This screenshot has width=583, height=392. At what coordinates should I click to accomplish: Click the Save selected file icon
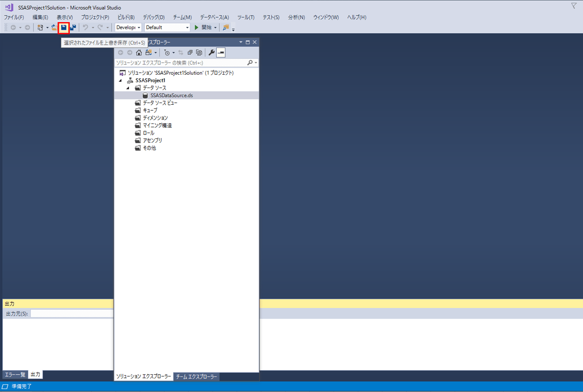click(x=63, y=28)
